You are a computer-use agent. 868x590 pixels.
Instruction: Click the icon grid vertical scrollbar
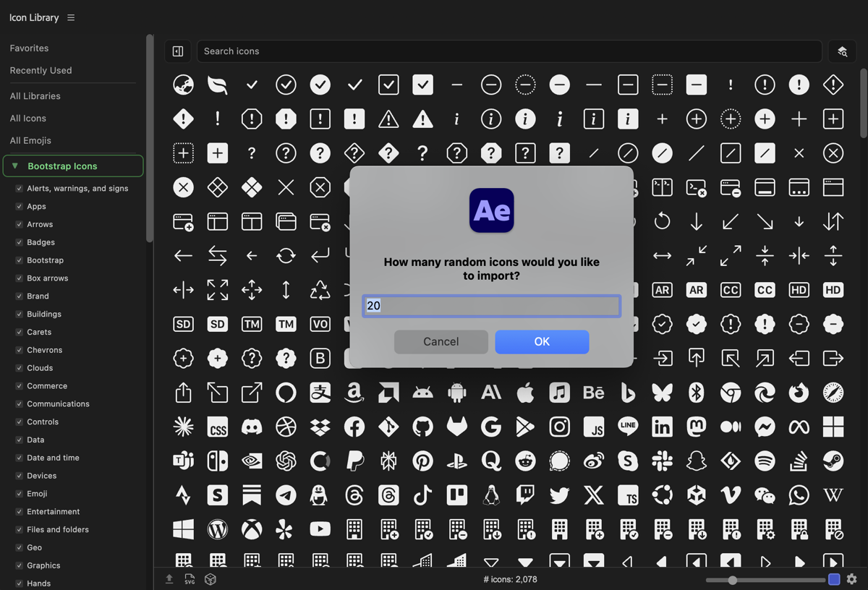(864, 103)
